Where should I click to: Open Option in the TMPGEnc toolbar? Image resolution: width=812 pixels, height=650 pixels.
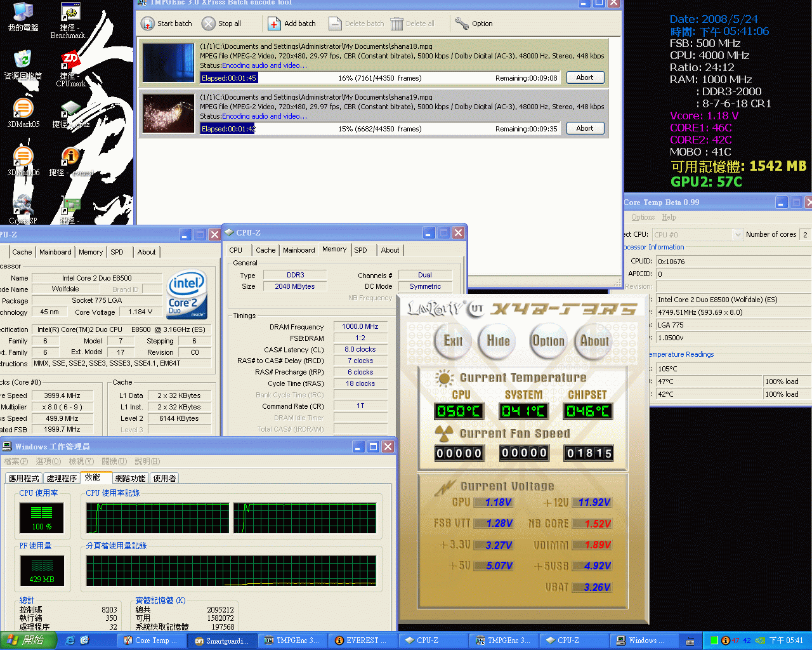(474, 23)
